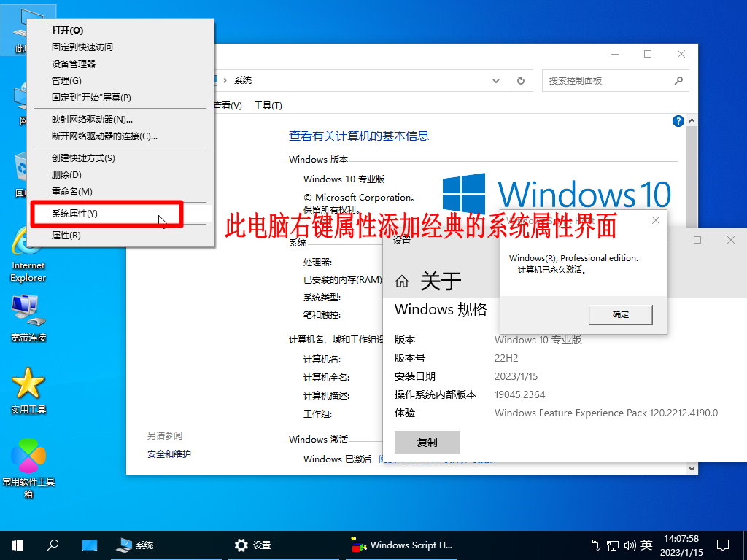Select 管理(G) from context menu

point(120,80)
